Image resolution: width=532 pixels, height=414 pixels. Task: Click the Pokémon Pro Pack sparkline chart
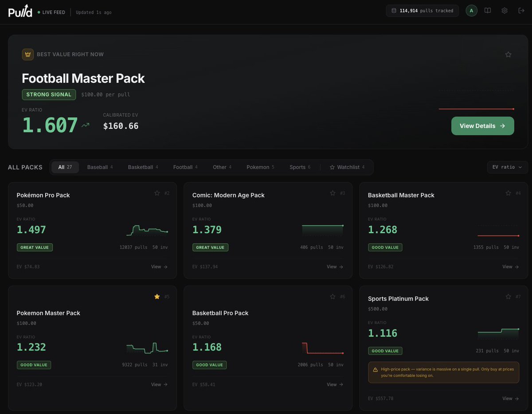(147, 230)
